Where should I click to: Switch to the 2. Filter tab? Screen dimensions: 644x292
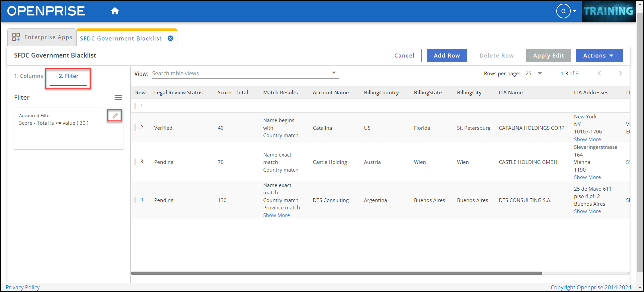coord(68,76)
